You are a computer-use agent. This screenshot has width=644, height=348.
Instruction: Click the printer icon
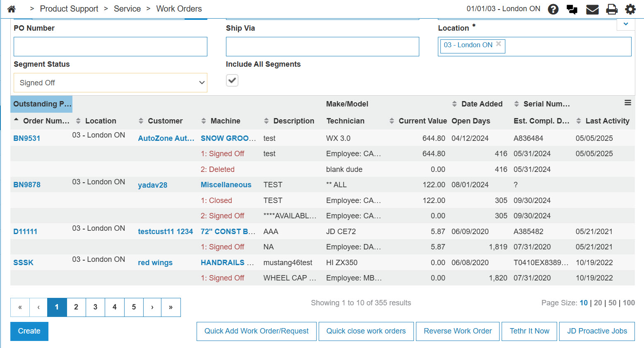[612, 9]
